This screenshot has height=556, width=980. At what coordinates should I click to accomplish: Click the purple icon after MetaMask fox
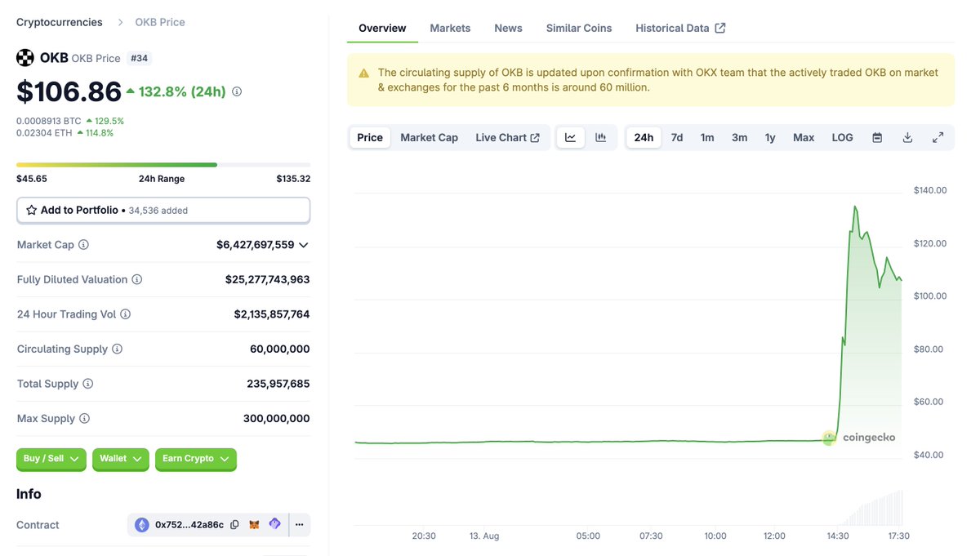274,524
